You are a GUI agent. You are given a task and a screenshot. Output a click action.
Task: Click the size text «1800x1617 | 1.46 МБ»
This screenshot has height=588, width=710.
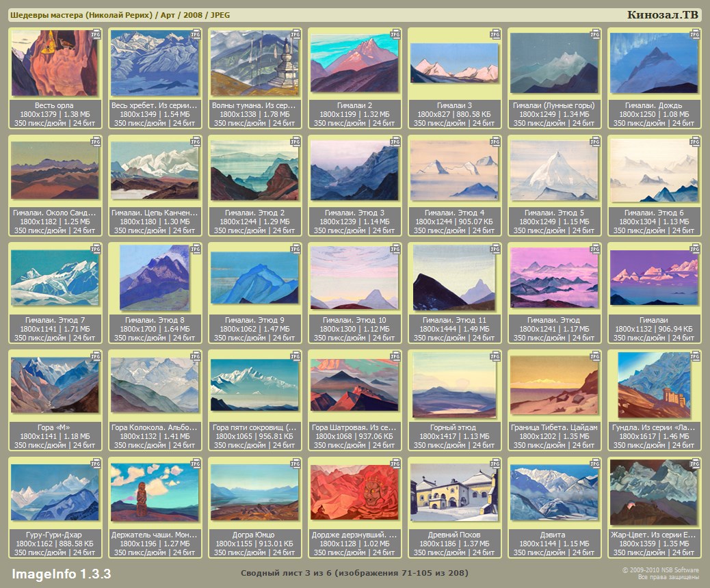pos(654,436)
